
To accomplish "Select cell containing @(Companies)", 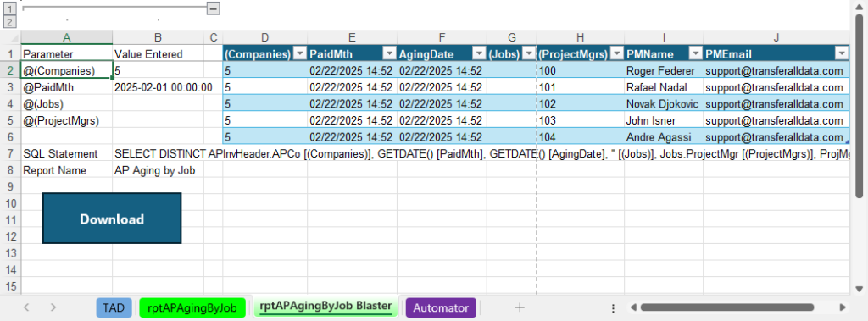I will pyautogui.click(x=67, y=70).
